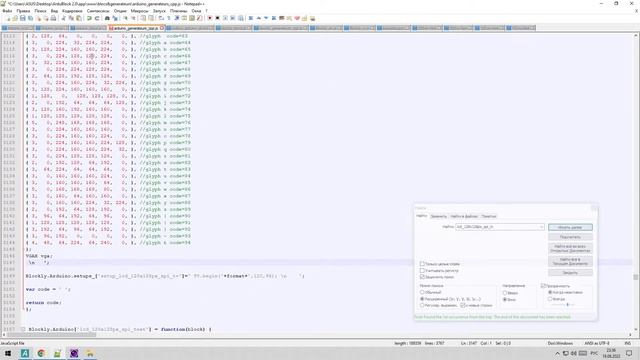Click the New file toolbar icon
The image size is (640, 360).
8,18
